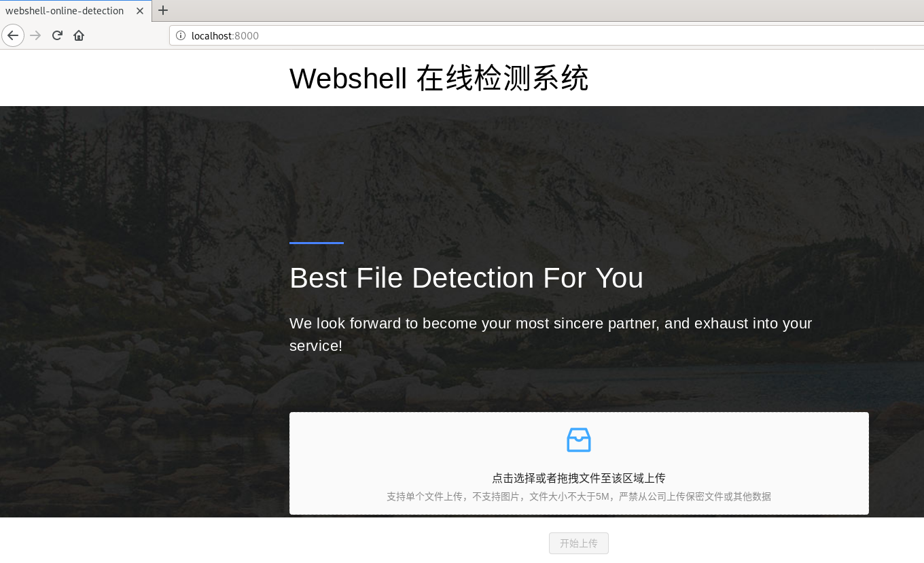Click the 开始上传 button

coord(579,543)
